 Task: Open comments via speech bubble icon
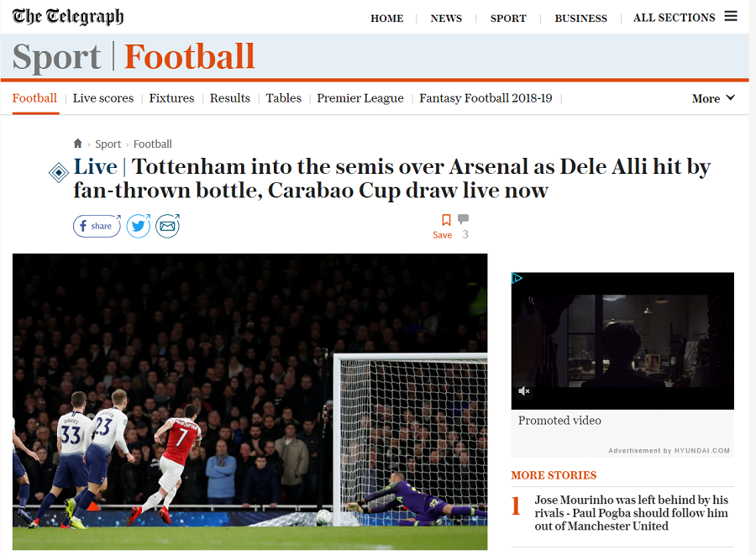click(463, 219)
